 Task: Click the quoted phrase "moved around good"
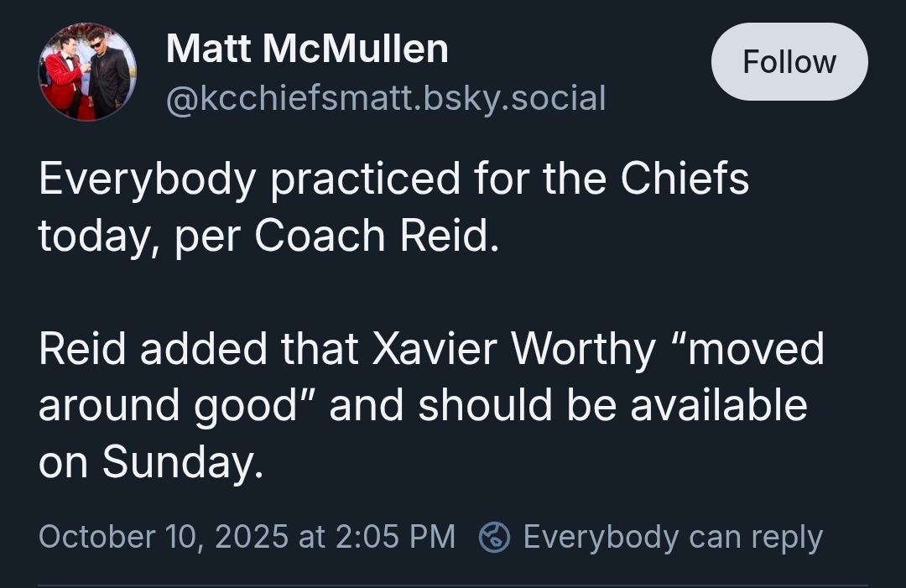pyautogui.click(x=431, y=377)
